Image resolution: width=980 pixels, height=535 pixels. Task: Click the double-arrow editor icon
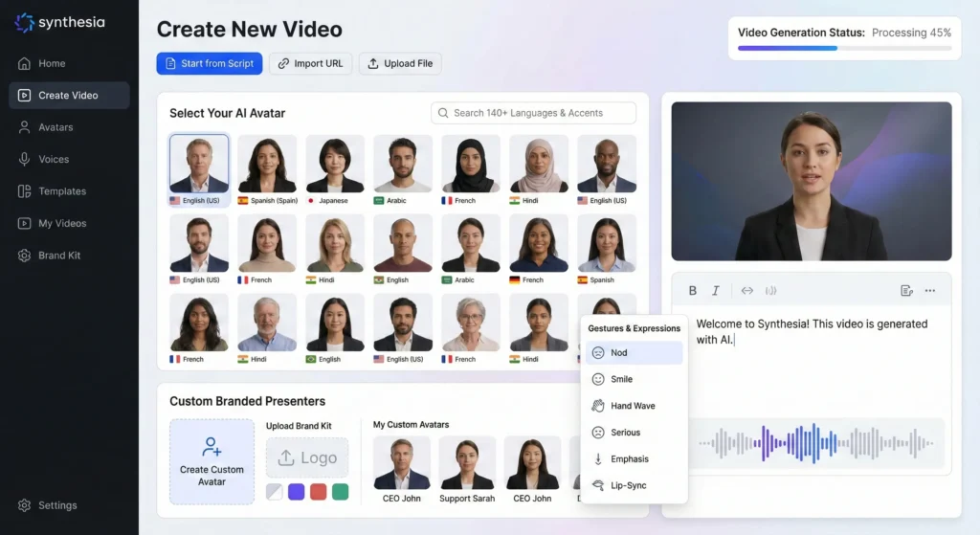tap(746, 291)
